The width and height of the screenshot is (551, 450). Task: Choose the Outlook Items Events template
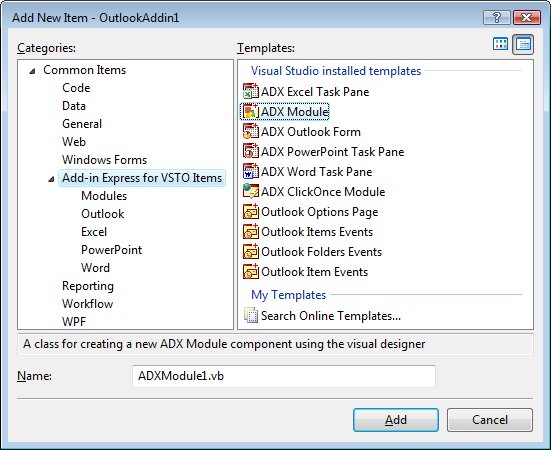[317, 232]
